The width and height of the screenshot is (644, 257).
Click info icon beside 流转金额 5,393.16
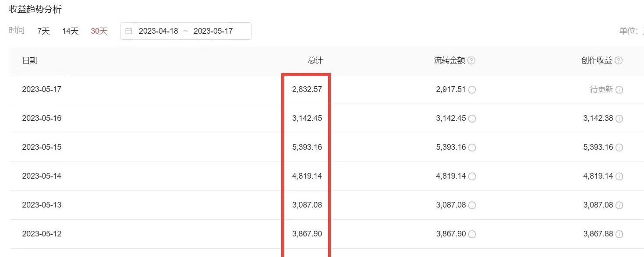point(472,148)
